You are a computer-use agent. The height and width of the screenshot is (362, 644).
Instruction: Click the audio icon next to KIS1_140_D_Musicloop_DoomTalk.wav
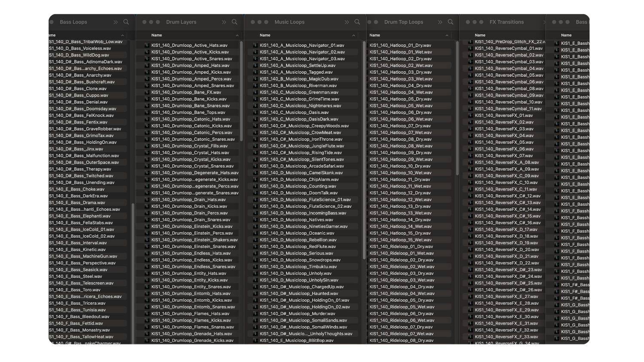coord(256,193)
